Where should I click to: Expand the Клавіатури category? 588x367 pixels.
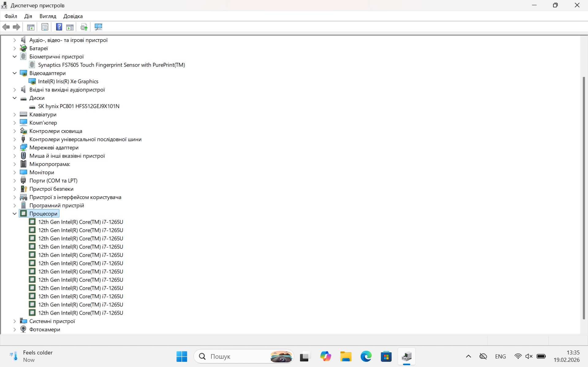(x=14, y=114)
